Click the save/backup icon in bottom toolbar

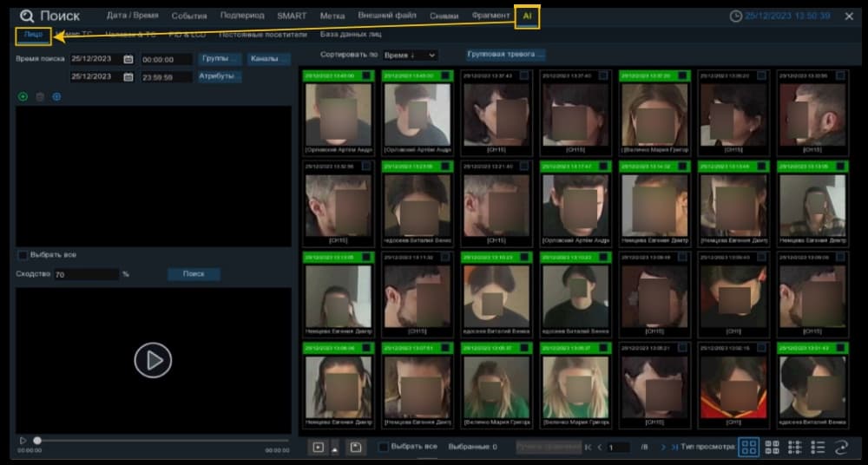355,447
